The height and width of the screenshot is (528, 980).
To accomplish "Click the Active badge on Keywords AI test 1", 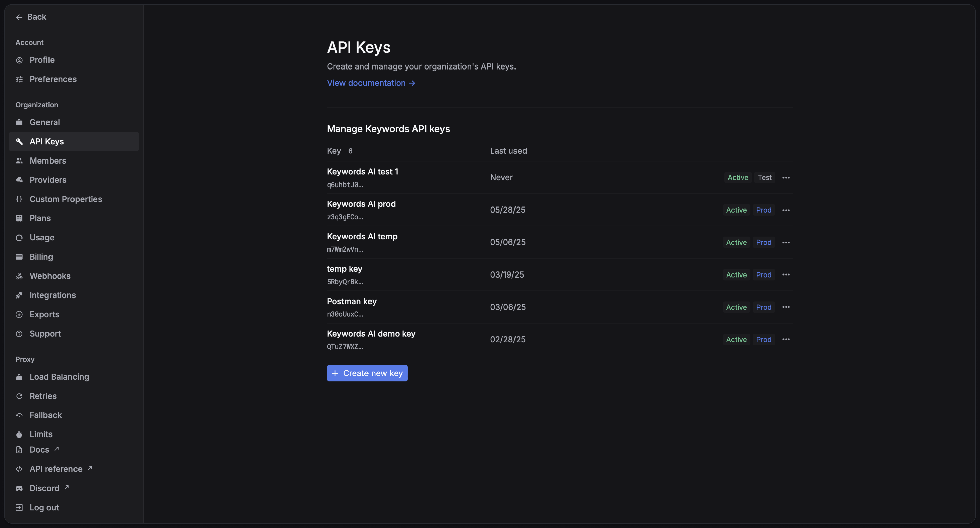I will 738,178.
